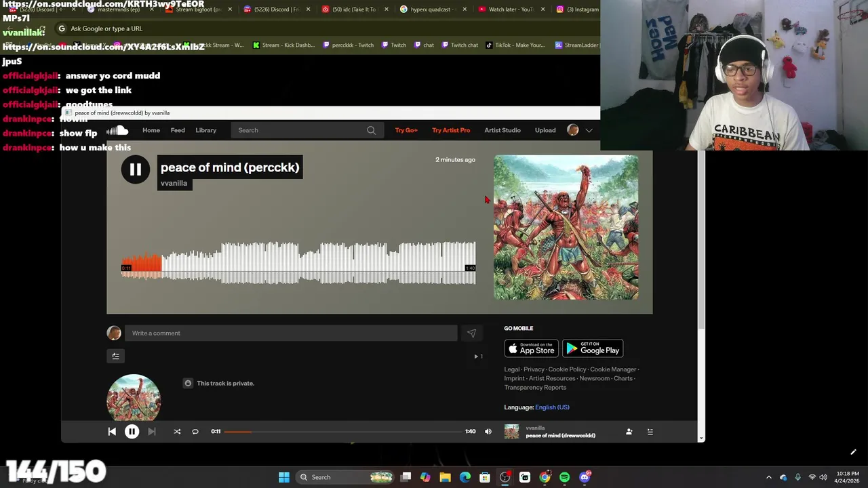
Task: Follow the artist using the player bar follow icon
Action: (x=629, y=431)
